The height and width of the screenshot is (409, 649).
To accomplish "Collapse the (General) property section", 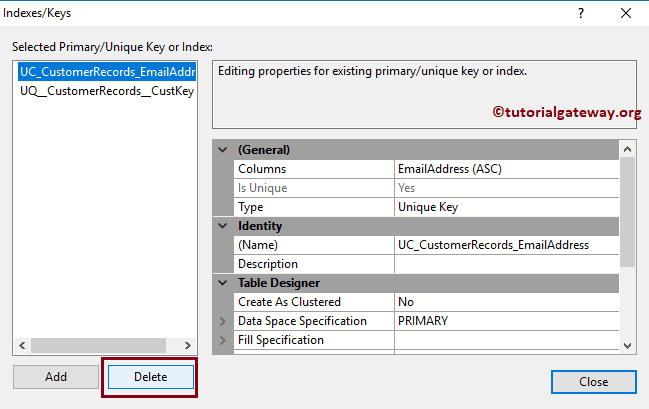I will (x=223, y=150).
